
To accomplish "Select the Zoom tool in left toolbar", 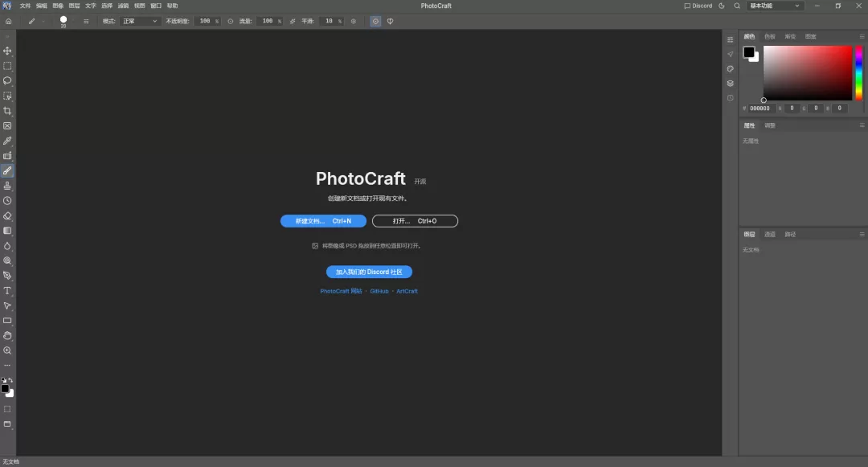I will (7, 350).
